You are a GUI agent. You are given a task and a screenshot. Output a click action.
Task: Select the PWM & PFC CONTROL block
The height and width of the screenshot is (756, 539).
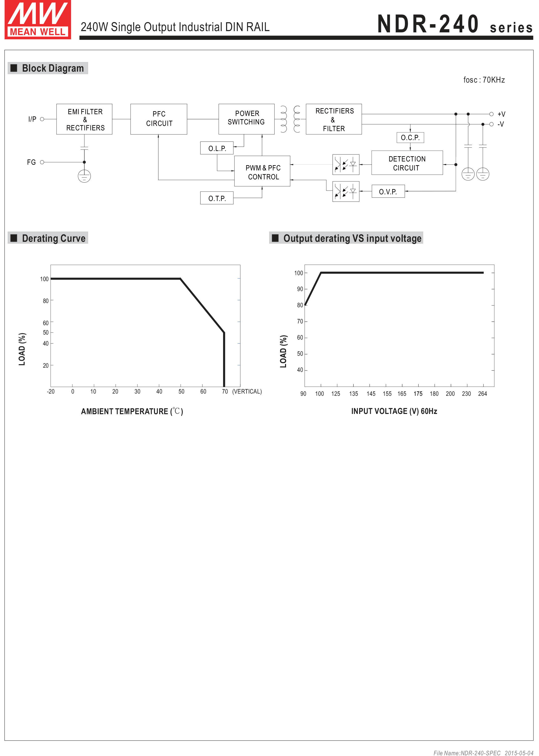pos(262,171)
